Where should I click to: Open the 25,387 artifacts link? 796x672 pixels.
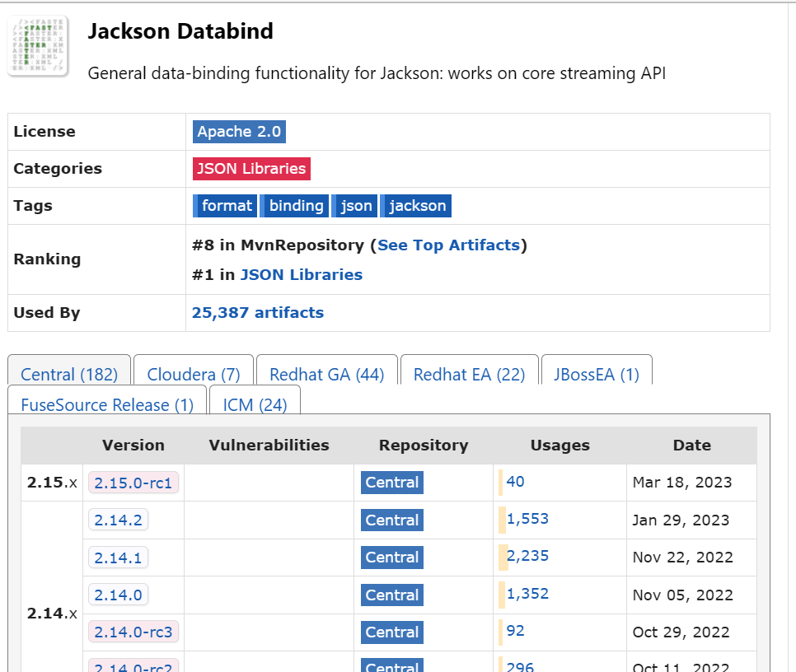click(x=258, y=313)
